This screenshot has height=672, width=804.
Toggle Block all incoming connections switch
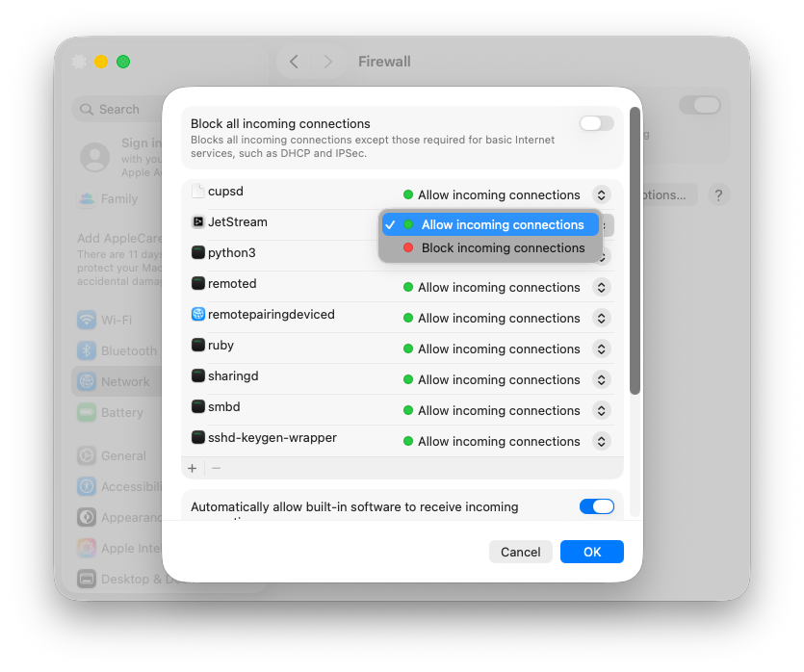pyautogui.click(x=597, y=123)
